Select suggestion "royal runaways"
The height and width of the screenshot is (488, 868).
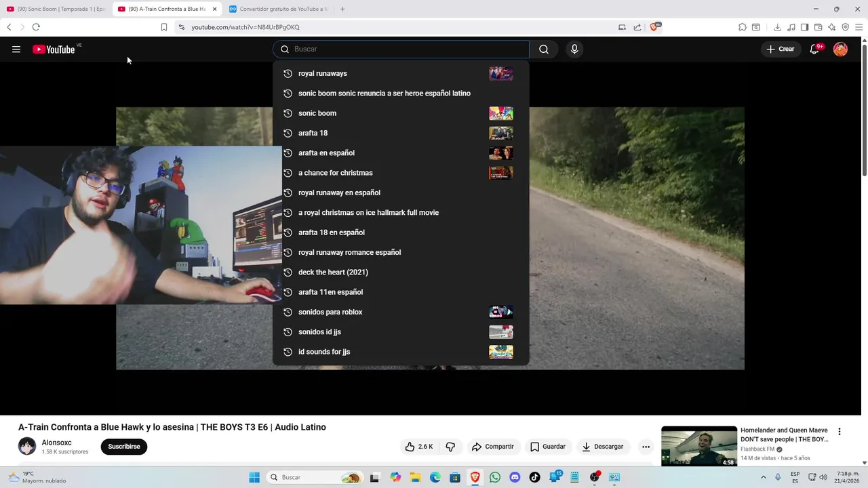(x=400, y=73)
